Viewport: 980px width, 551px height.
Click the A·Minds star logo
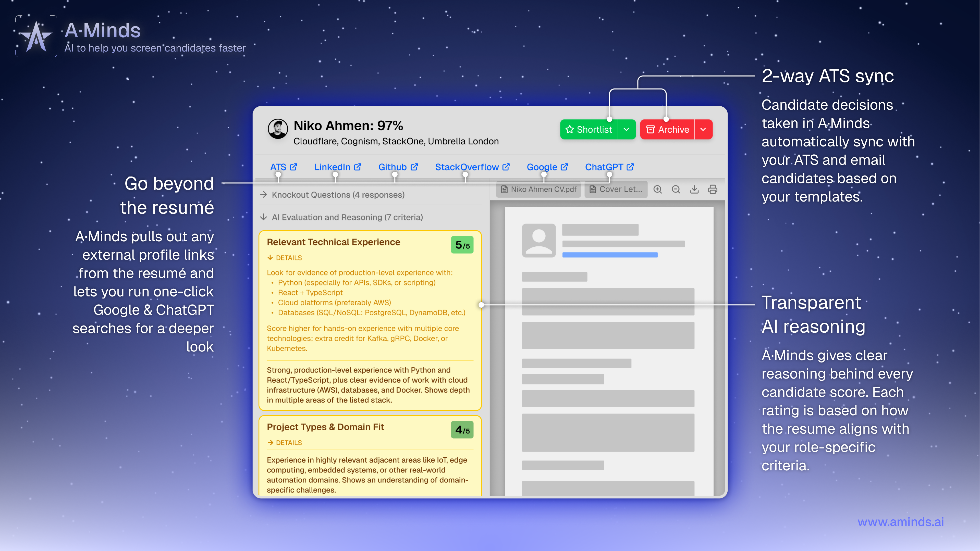36,36
